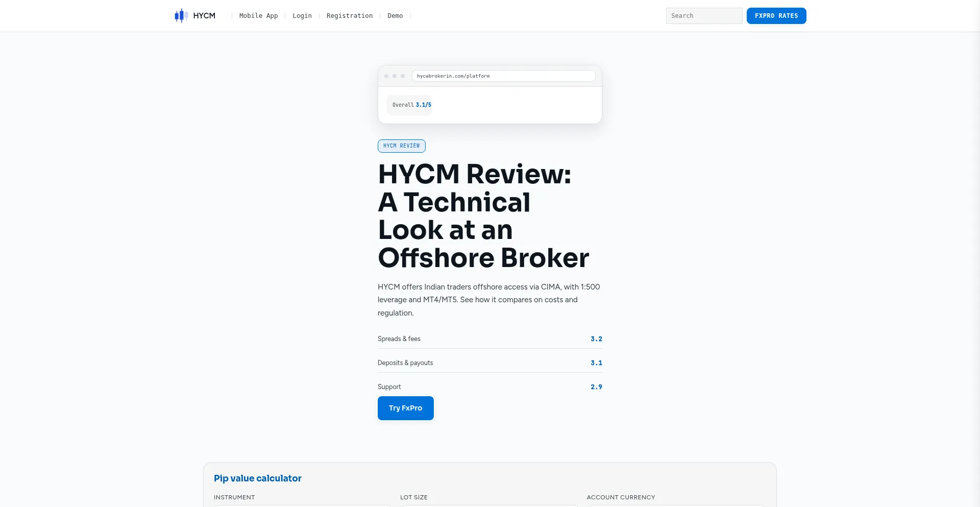Select the Spreads & fees row label

coord(399,339)
